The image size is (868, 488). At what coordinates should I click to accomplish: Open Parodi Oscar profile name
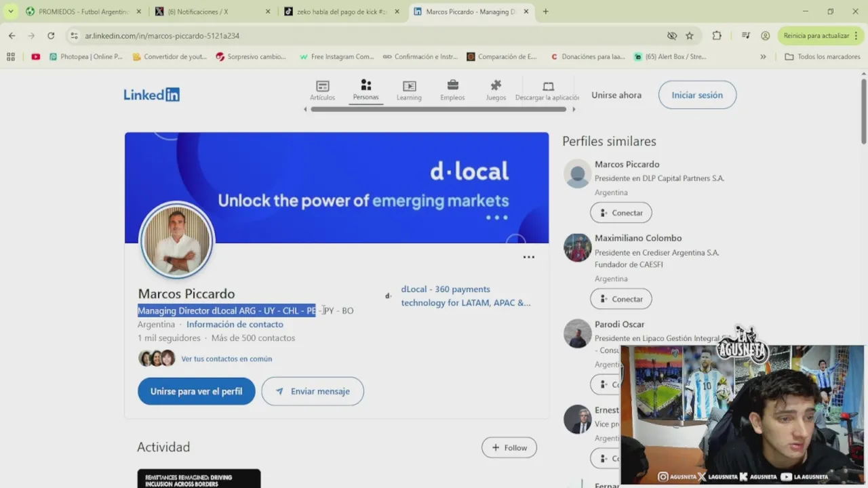pos(619,324)
